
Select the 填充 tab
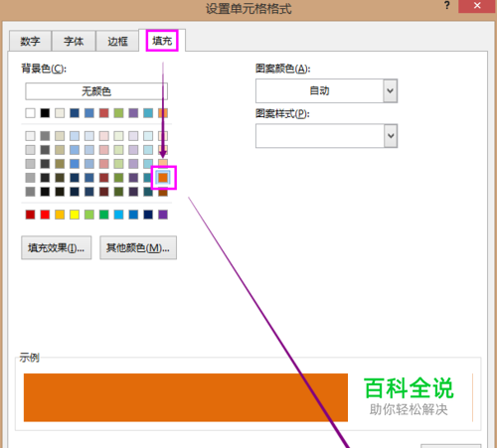click(x=162, y=41)
